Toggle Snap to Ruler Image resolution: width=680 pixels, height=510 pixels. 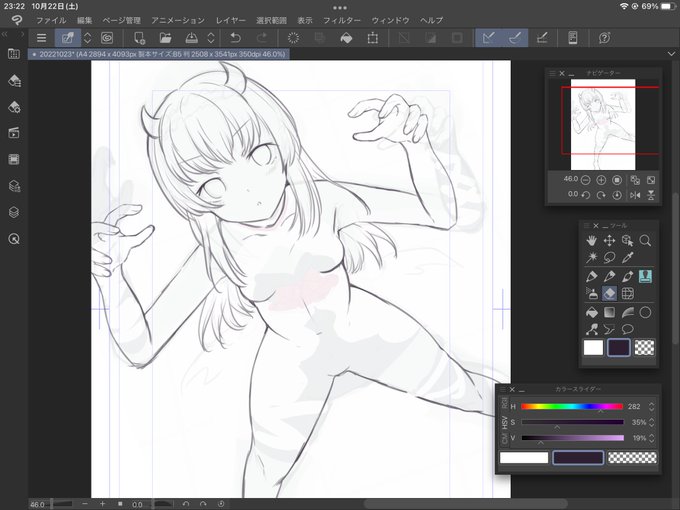pos(488,38)
